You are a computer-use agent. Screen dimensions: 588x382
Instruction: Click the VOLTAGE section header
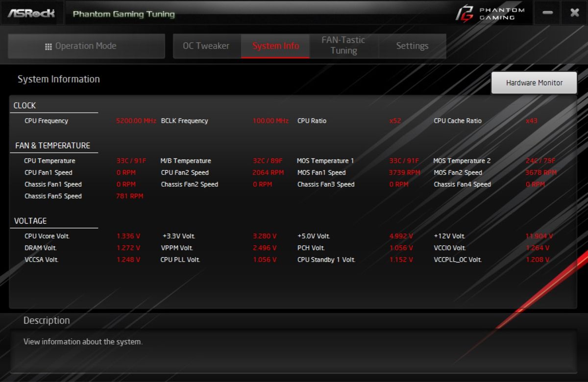(30, 221)
